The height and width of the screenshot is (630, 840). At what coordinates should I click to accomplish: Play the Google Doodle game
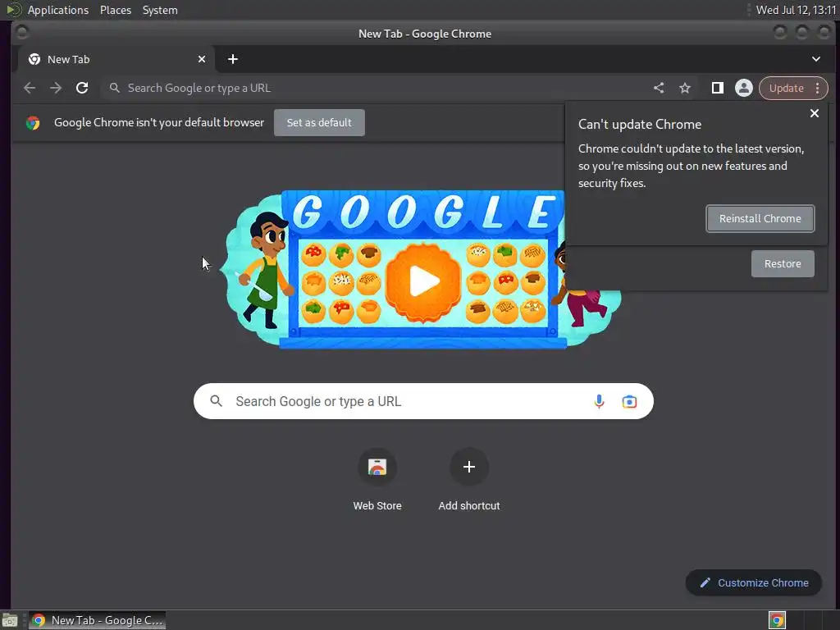423,281
